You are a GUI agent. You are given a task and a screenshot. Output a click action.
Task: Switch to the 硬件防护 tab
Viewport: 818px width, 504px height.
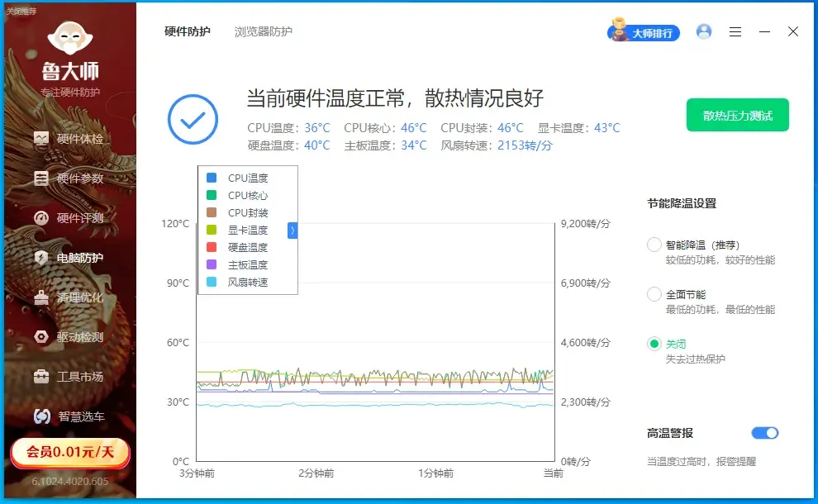pos(188,32)
